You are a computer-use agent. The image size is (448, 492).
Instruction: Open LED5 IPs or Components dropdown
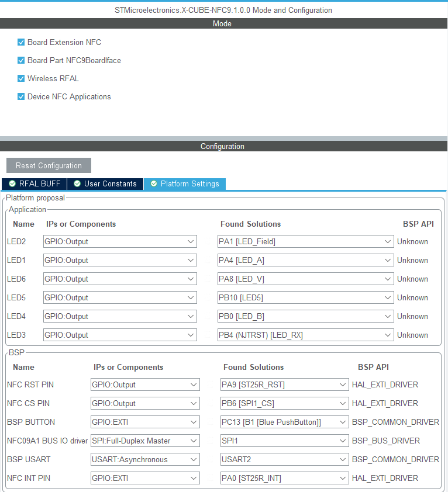click(120, 297)
